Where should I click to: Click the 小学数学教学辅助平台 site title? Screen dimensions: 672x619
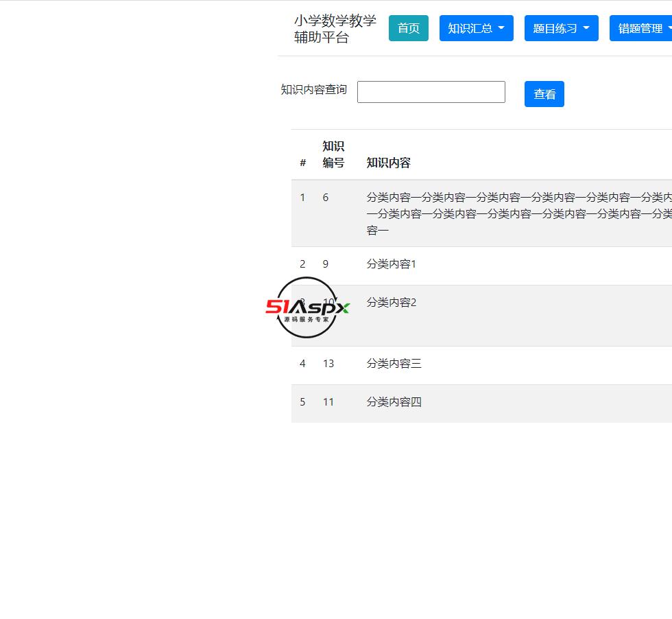point(334,29)
